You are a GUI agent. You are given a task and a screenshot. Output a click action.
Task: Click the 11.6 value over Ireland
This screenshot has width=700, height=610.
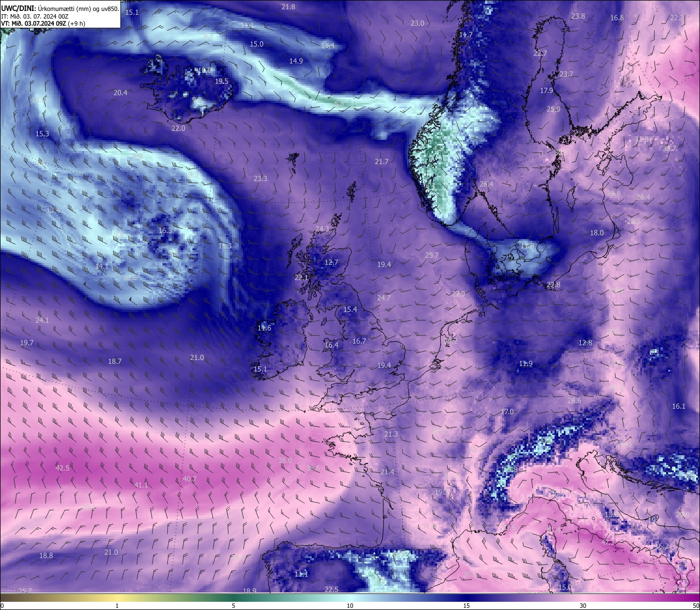coord(264,328)
